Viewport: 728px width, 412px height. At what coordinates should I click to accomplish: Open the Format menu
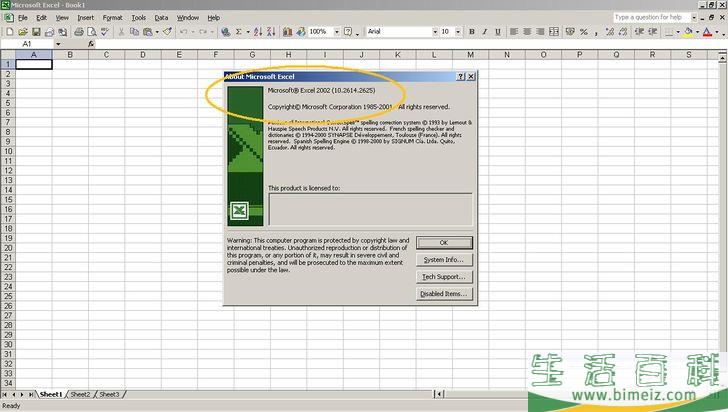112,18
